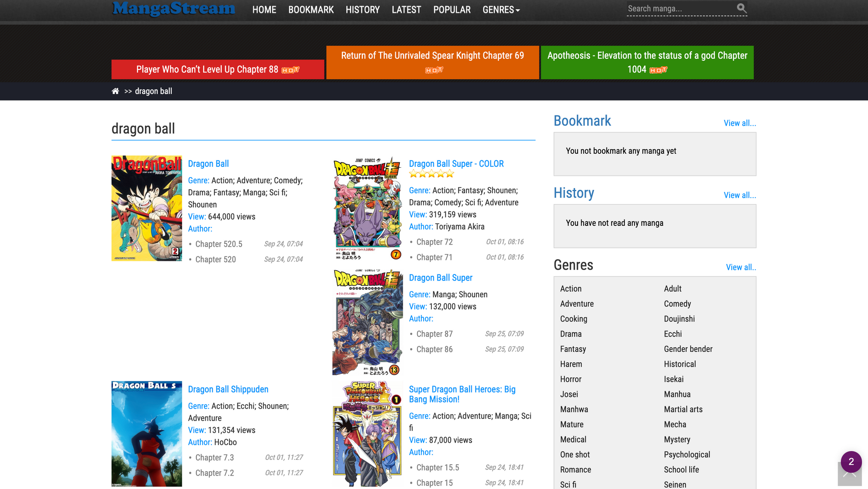Select the Horror genre
Screen dimensions: 868x489
[x=571, y=380]
